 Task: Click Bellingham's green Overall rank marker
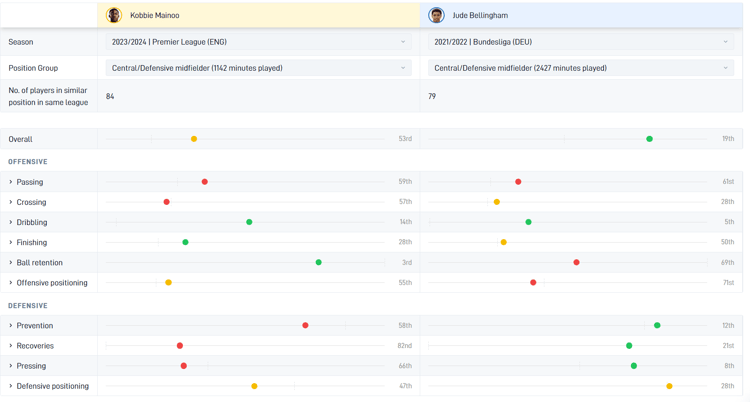[x=649, y=139]
